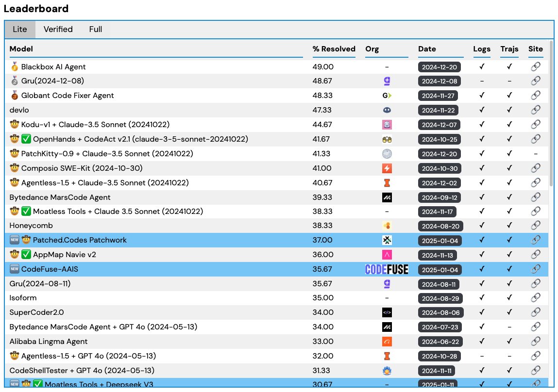Open site link for Honeycomb
The image size is (558, 392).
pos(536,225)
